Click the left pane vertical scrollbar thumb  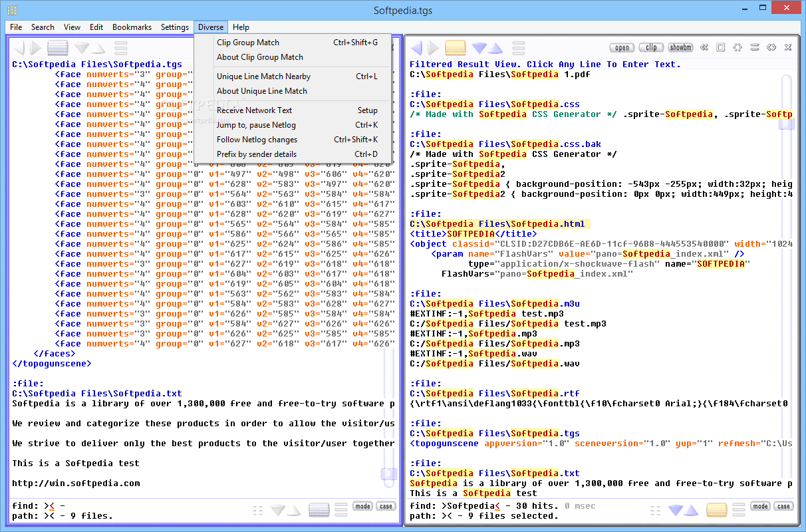(x=389, y=474)
